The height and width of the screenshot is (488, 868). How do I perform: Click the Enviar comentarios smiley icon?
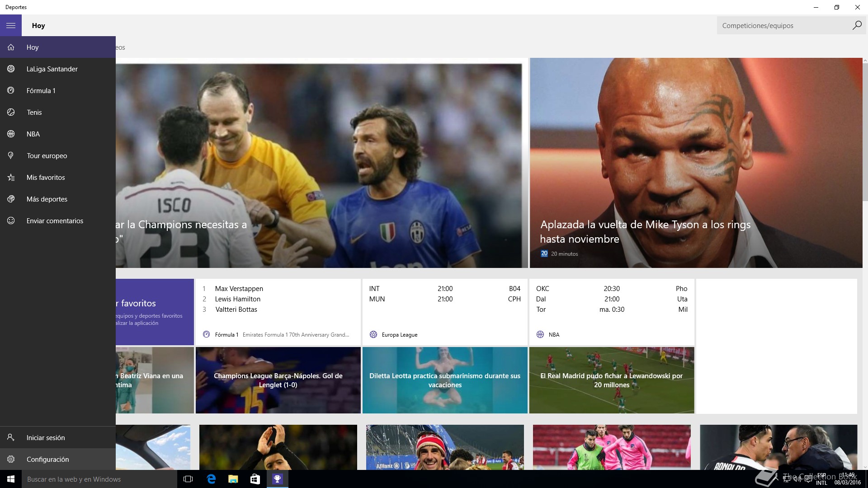(11, 221)
